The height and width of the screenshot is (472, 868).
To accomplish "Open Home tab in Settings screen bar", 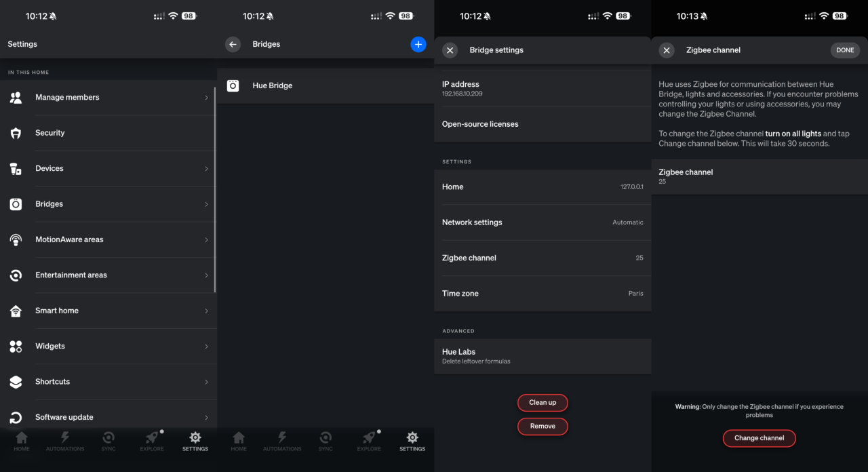I will 22,441.
